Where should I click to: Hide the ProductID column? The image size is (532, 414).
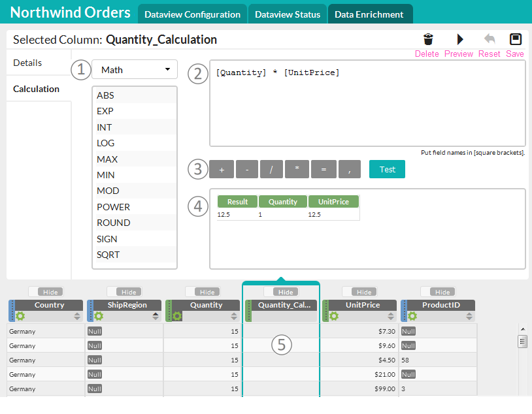(x=442, y=292)
